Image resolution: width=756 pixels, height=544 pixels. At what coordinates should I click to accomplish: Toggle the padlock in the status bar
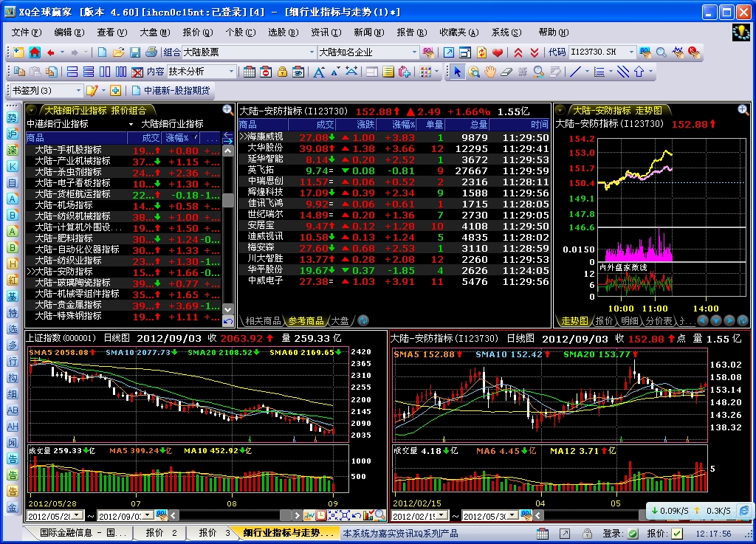tap(587, 534)
